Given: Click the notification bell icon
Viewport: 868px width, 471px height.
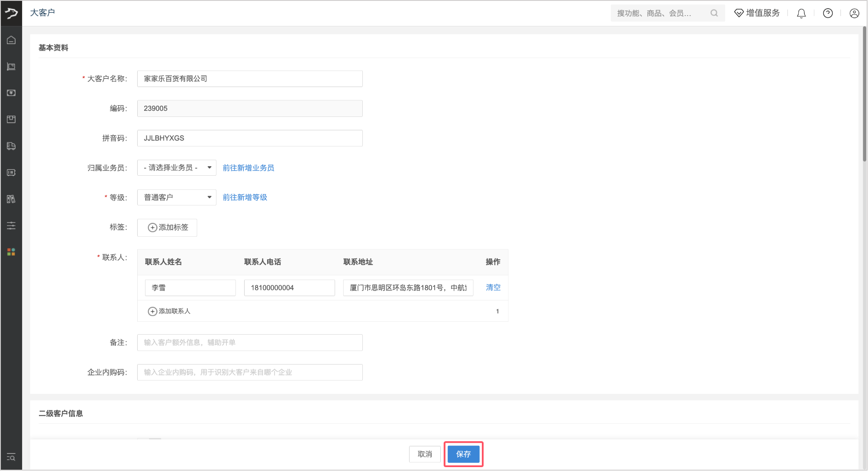Looking at the screenshot, I should pyautogui.click(x=801, y=13).
